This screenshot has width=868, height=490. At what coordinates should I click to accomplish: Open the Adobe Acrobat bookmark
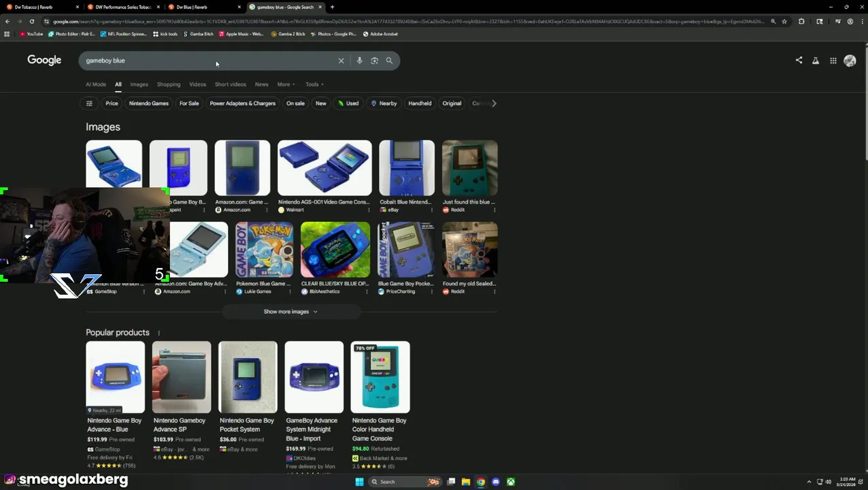click(x=380, y=34)
